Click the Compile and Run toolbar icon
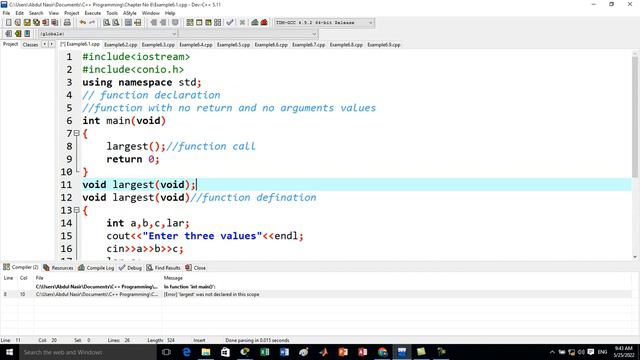Image resolution: width=640 pixels, height=360 pixels. [209, 22]
